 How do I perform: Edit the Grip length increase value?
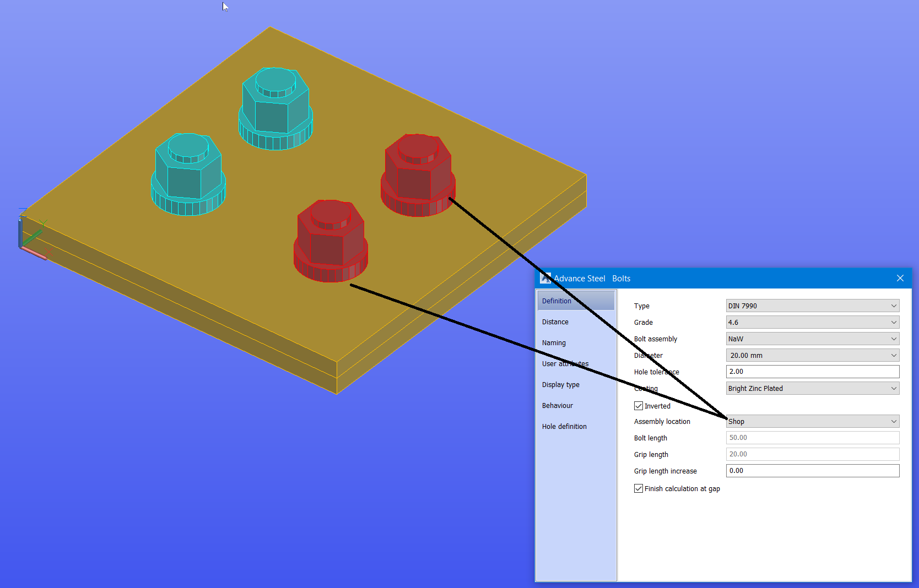click(812, 471)
